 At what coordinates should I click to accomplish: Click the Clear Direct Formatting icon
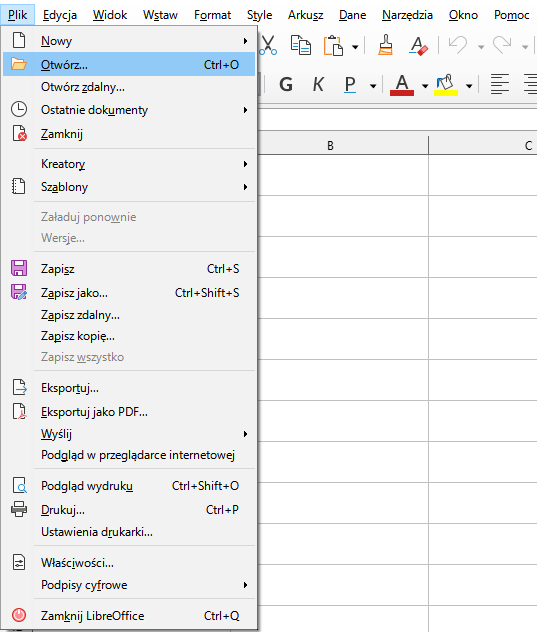(x=418, y=46)
